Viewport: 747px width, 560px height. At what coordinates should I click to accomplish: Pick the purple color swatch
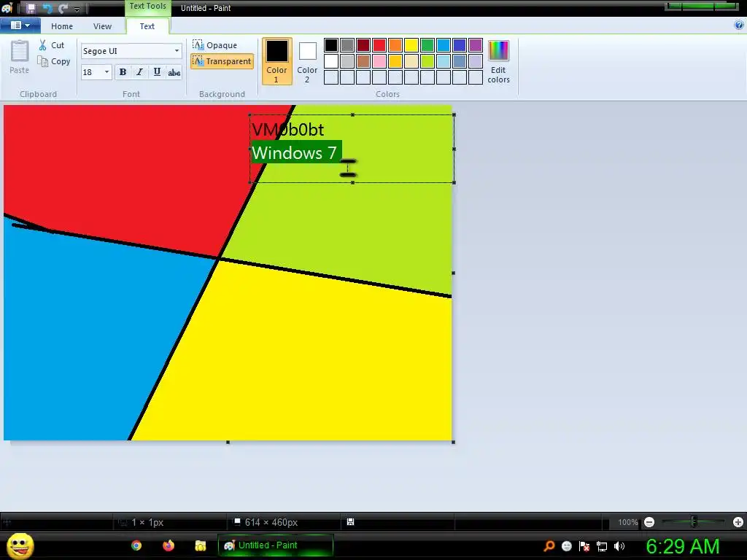point(476,45)
